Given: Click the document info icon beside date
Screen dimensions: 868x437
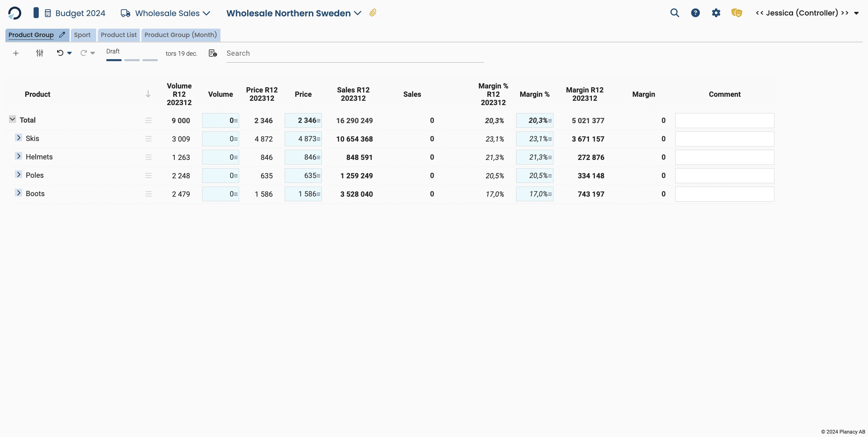Looking at the screenshot, I should pyautogui.click(x=213, y=53).
